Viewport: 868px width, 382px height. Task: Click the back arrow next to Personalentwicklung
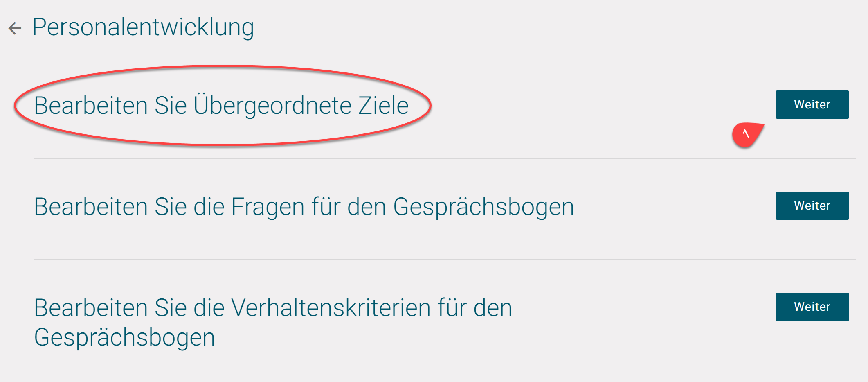point(15,28)
